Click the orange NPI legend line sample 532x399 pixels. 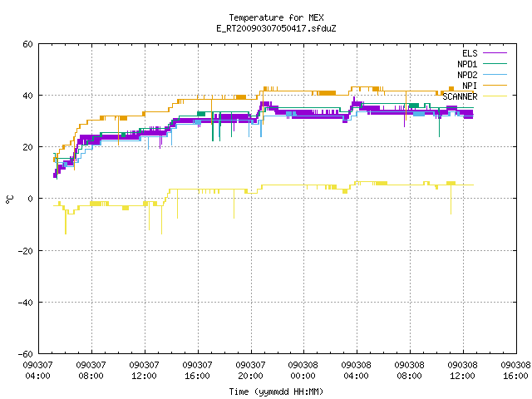[495, 86]
